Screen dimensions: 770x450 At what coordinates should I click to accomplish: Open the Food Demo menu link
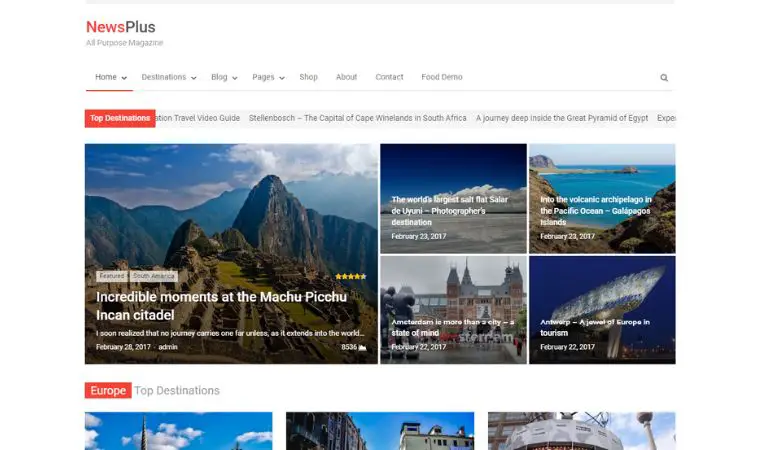(441, 77)
